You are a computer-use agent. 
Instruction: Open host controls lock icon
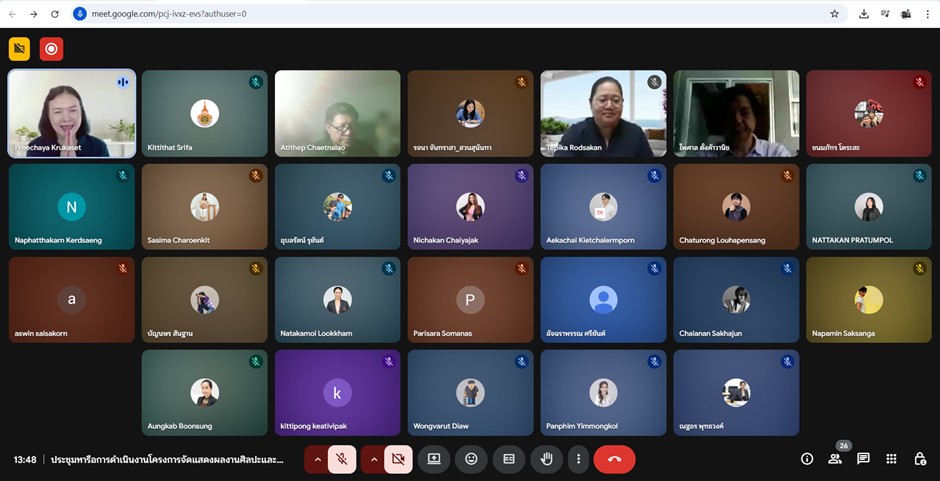tap(920, 459)
